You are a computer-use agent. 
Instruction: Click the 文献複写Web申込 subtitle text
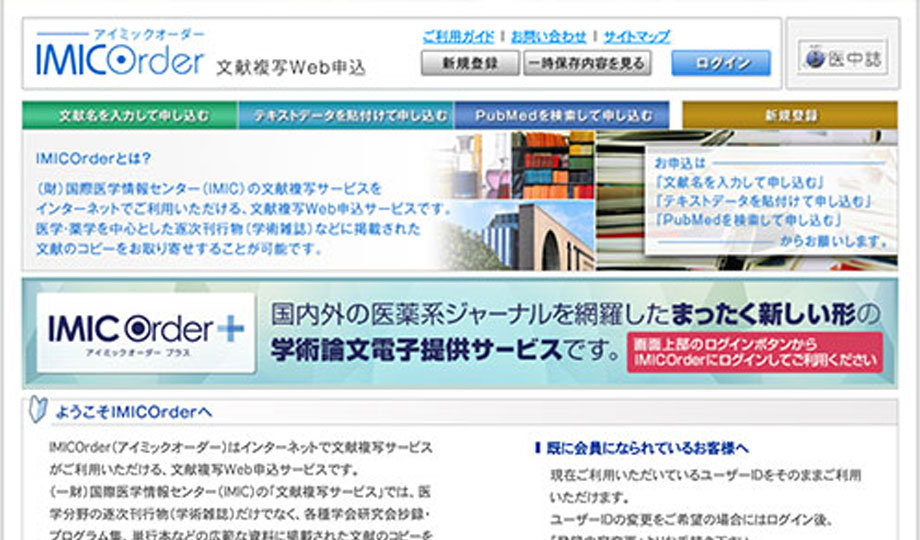(x=291, y=68)
